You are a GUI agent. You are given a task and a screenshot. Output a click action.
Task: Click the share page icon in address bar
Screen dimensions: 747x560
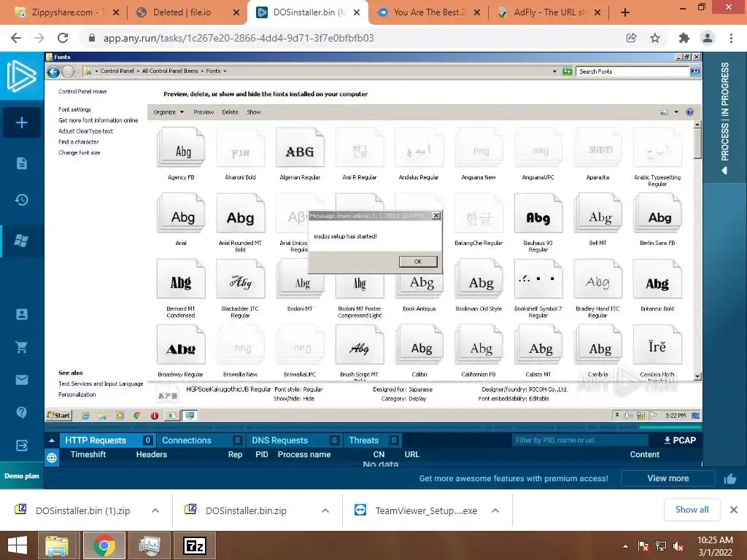click(x=632, y=38)
